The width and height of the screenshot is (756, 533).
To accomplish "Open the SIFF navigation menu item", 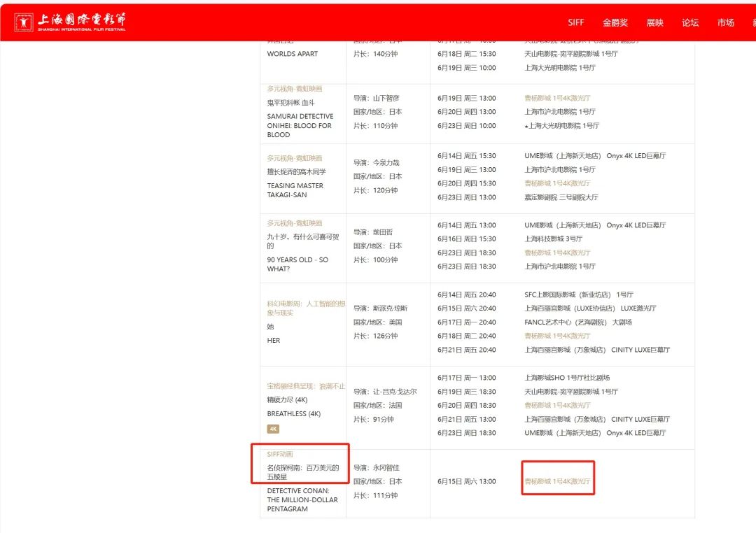I will click(x=576, y=22).
